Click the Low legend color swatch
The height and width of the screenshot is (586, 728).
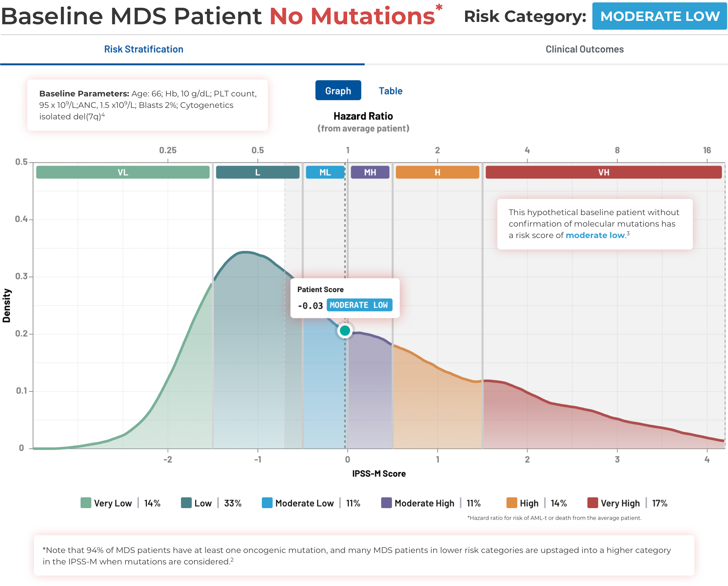[186, 503]
